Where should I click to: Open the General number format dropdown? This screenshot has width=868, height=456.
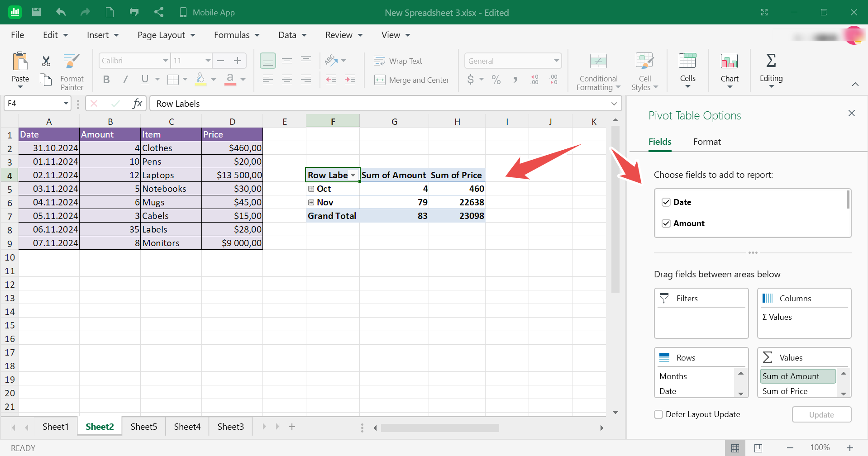tap(556, 61)
